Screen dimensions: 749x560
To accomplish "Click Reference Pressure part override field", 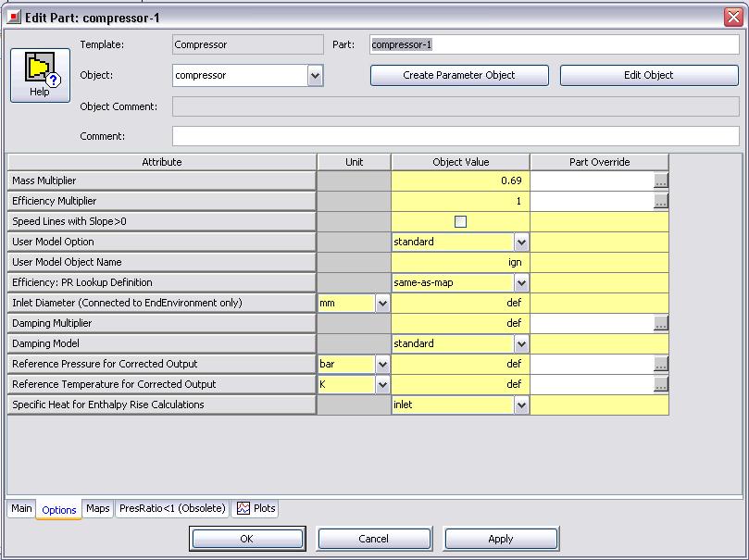I will pos(592,364).
